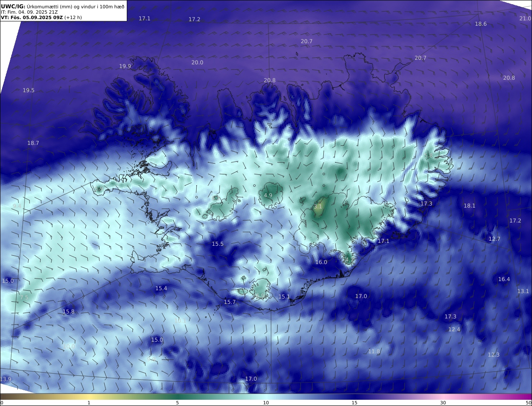Select the 15.5 value label

[218, 244]
